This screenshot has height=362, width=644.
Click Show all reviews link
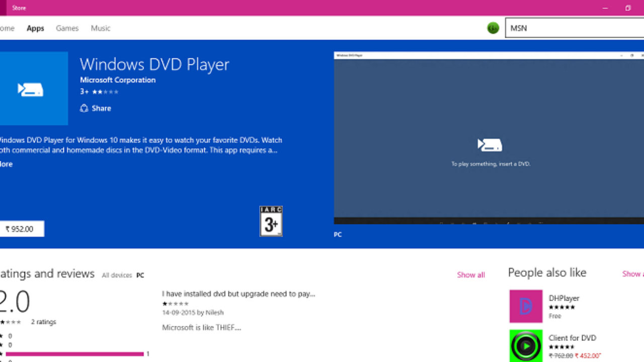471,275
